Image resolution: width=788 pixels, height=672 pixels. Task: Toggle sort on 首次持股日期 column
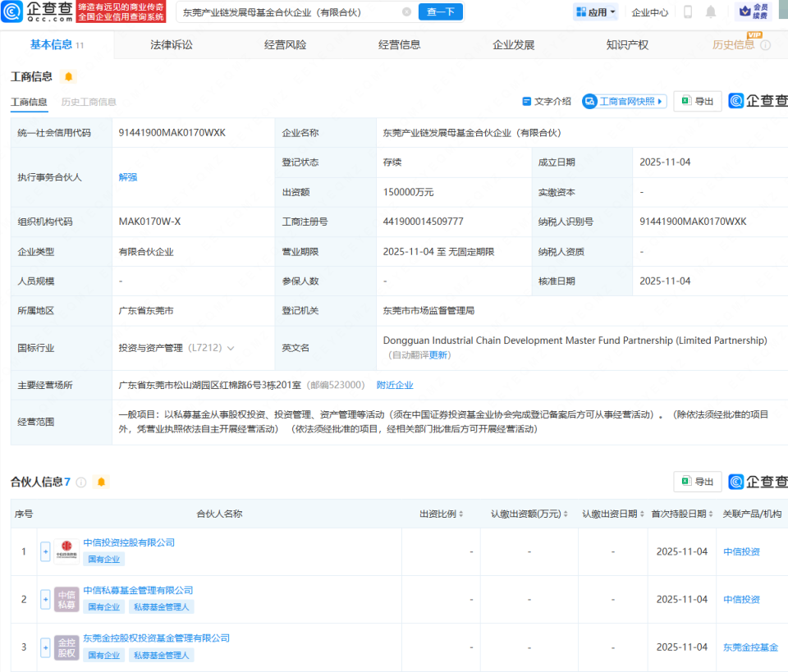coord(709,514)
